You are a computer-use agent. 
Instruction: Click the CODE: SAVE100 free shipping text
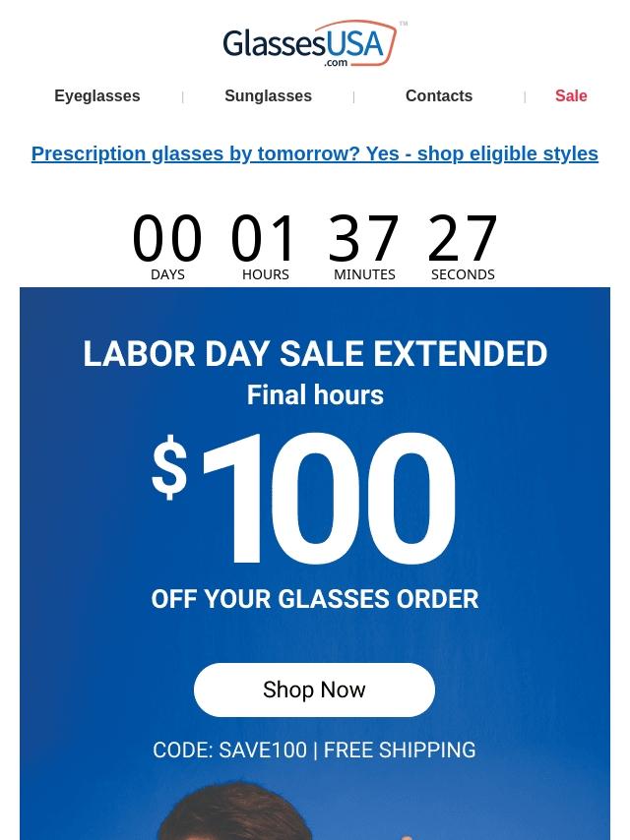click(314, 750)
